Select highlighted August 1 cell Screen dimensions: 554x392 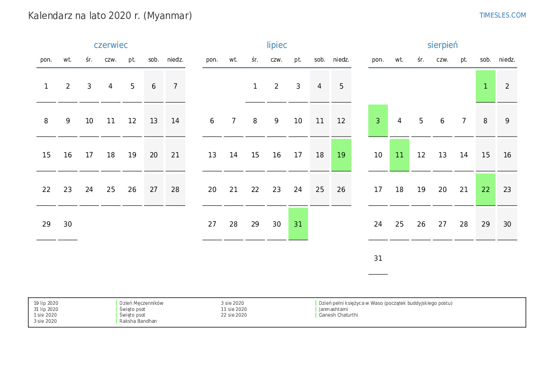485,86
